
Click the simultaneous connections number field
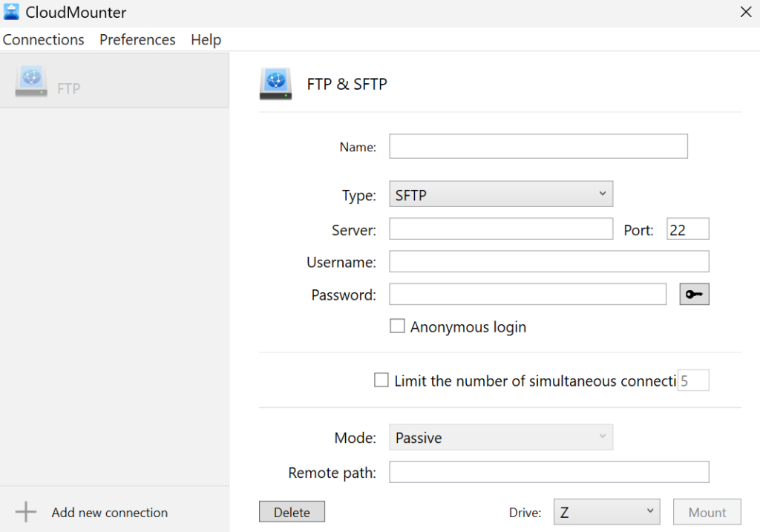tap(693, 380)
